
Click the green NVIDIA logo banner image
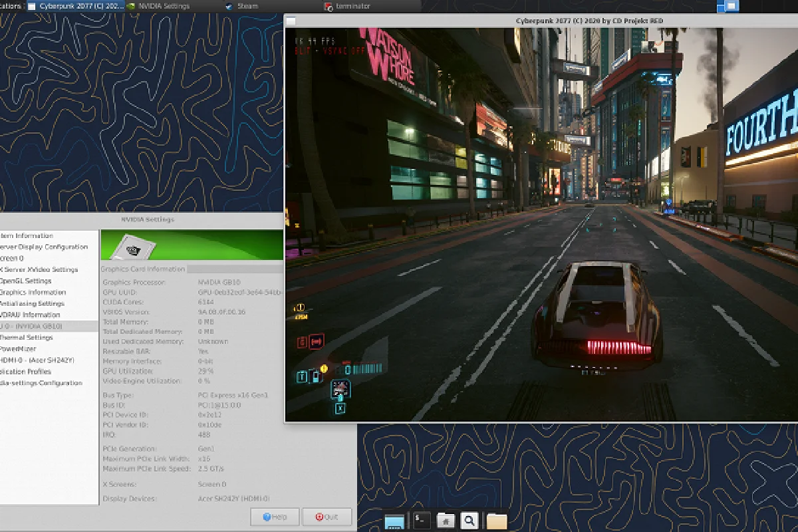pyautogui.click(x=192, y=245)
